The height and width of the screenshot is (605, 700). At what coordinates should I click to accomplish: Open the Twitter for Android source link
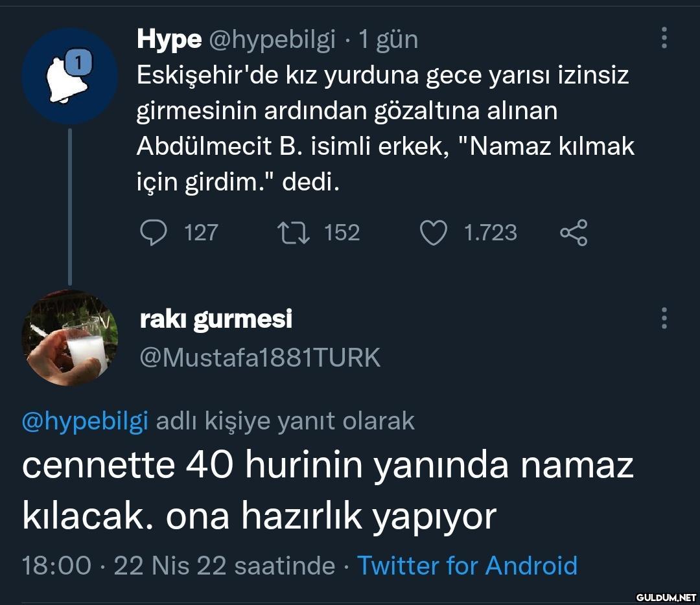[x=467, y=565]
